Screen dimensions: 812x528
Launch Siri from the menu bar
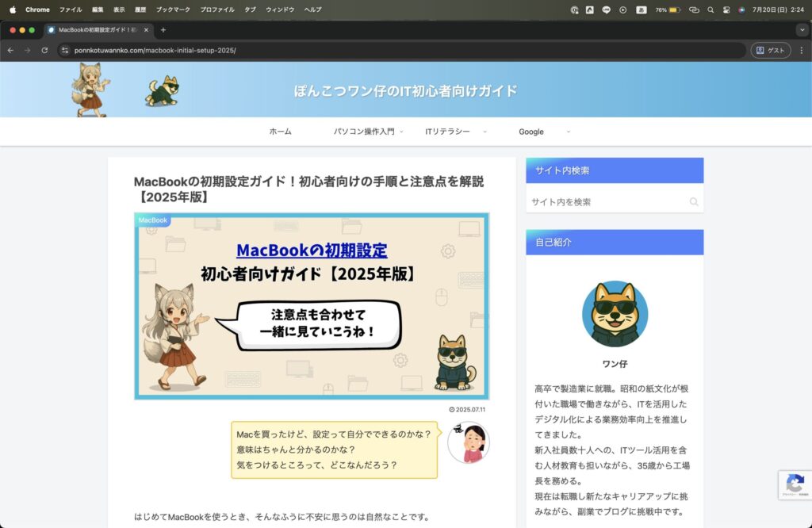point(741,10)
